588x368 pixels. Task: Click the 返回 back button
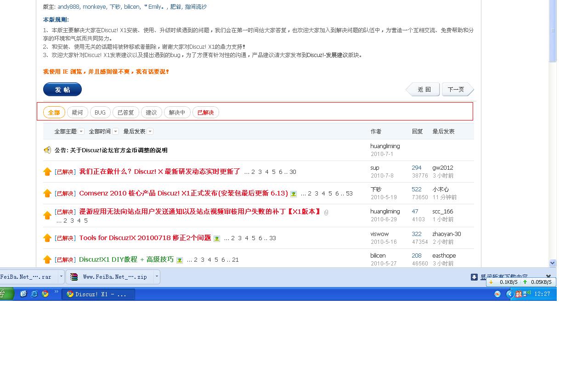click(x=423, y=89)
